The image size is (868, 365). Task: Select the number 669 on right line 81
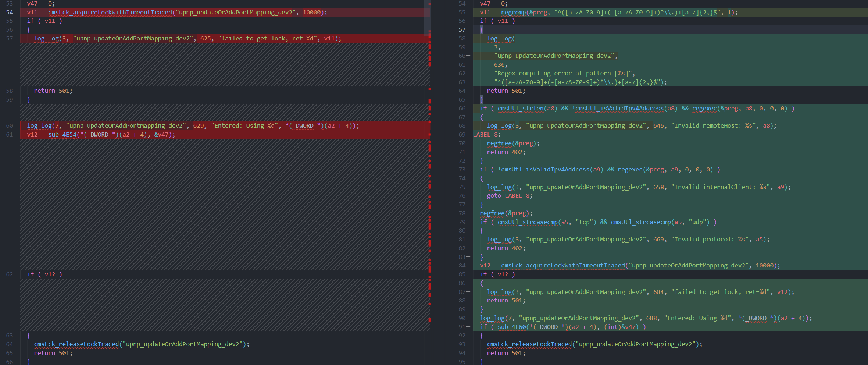(x=658, y=239)
